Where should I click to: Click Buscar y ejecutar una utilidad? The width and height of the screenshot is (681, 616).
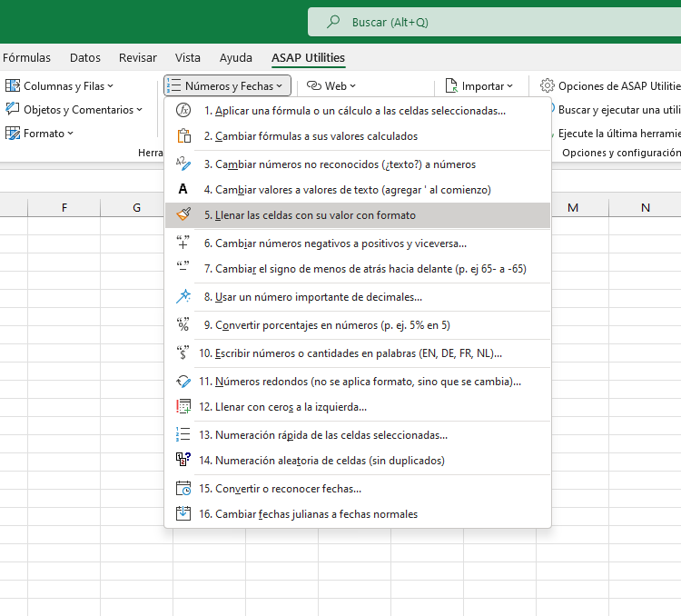pos(616,110)
